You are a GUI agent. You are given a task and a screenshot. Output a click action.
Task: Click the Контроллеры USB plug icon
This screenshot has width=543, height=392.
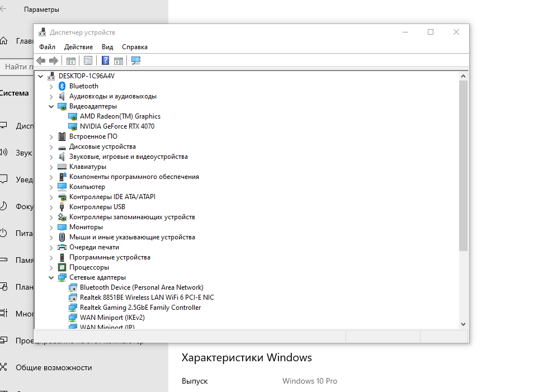62,207
